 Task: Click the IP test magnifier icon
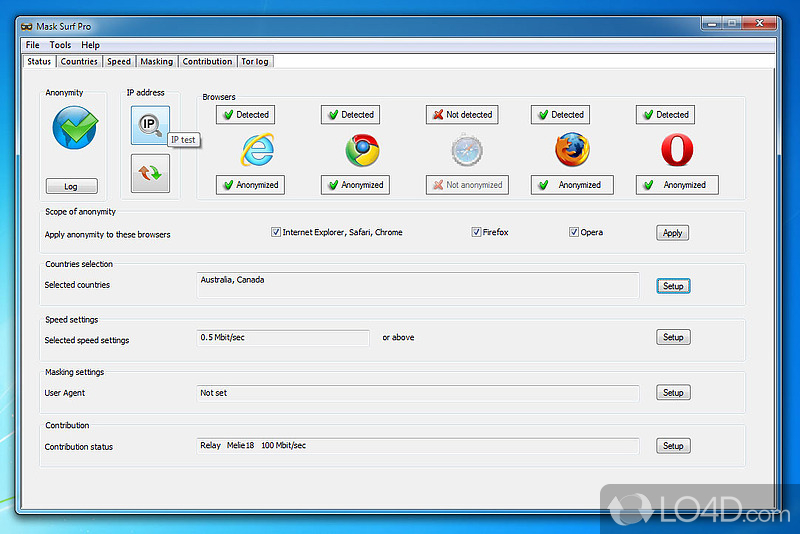[149, 125]
